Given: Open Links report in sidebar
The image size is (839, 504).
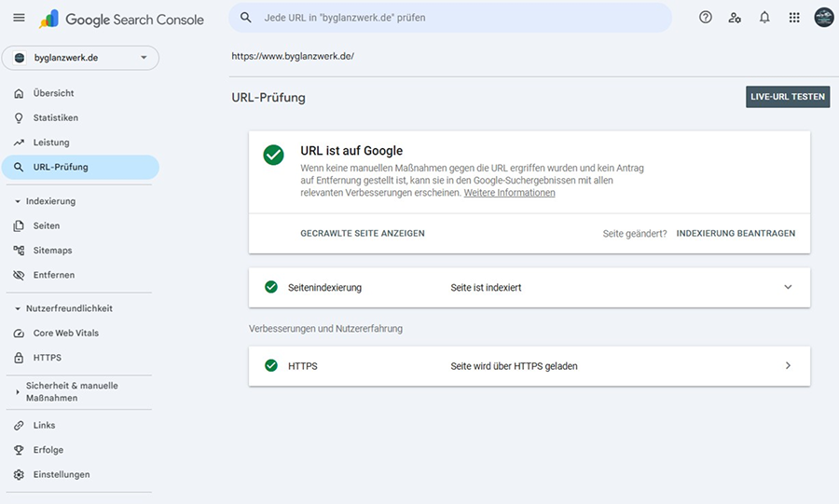Looking at the screenshot, I should pyautogui.click(x=80, y=426).
